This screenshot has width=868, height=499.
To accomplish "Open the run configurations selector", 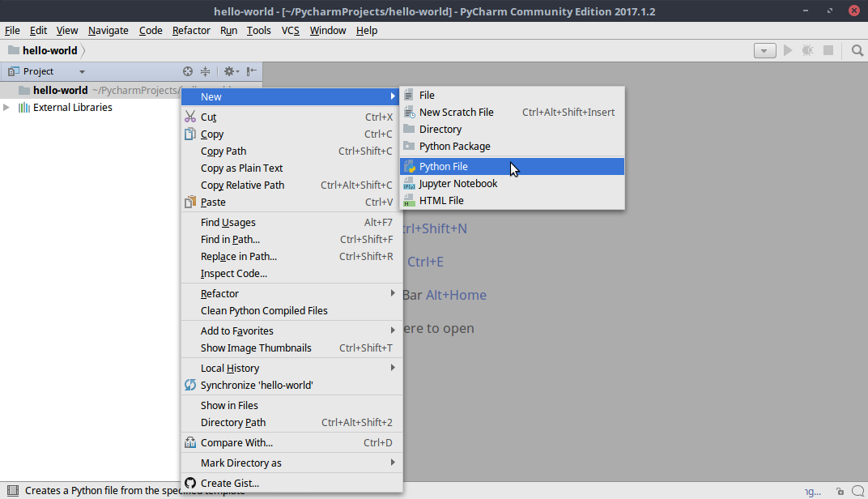I will pos(764,49).
